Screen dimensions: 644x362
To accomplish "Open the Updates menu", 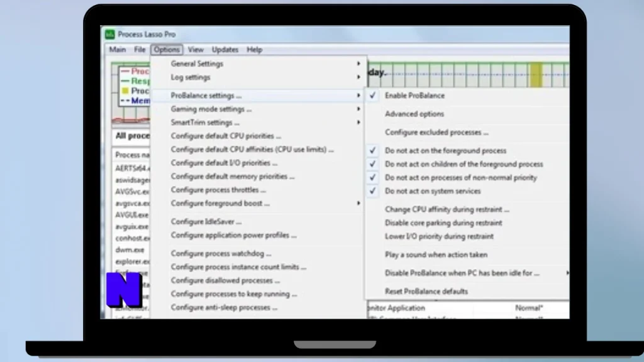I will coord(225,50).
